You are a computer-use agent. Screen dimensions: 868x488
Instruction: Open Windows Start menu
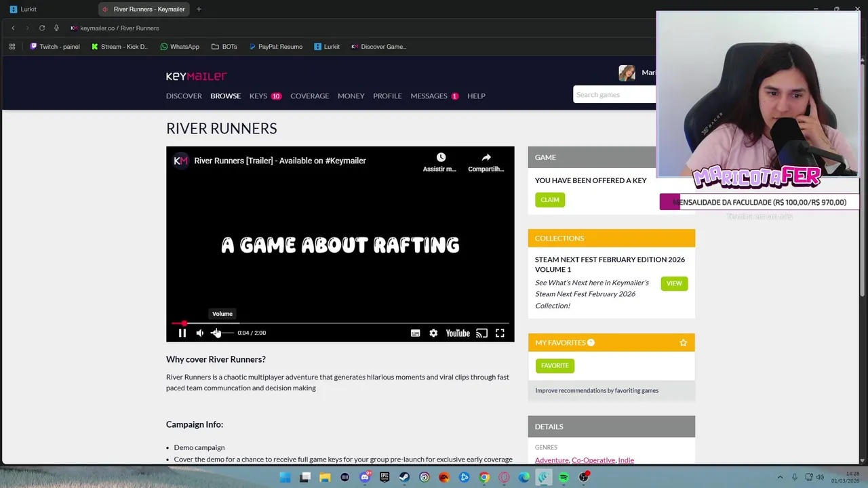pyautogui.click(x=285, y=477)
